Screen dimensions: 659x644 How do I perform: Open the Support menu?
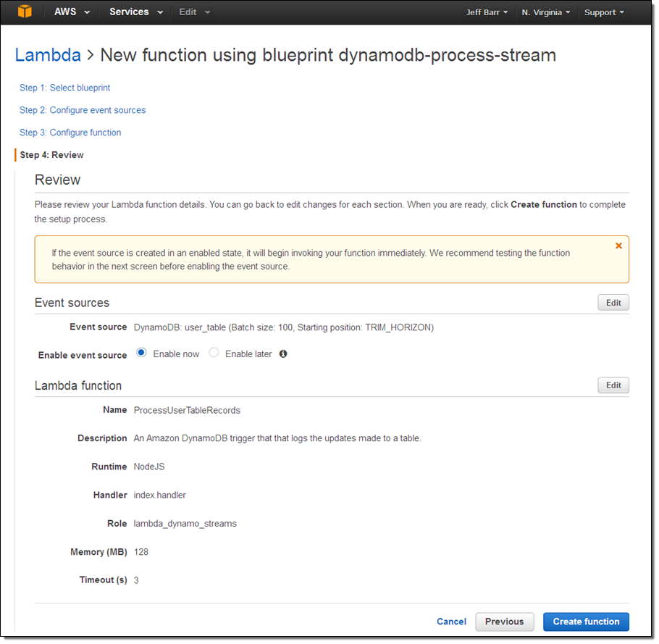click(604, 12)
